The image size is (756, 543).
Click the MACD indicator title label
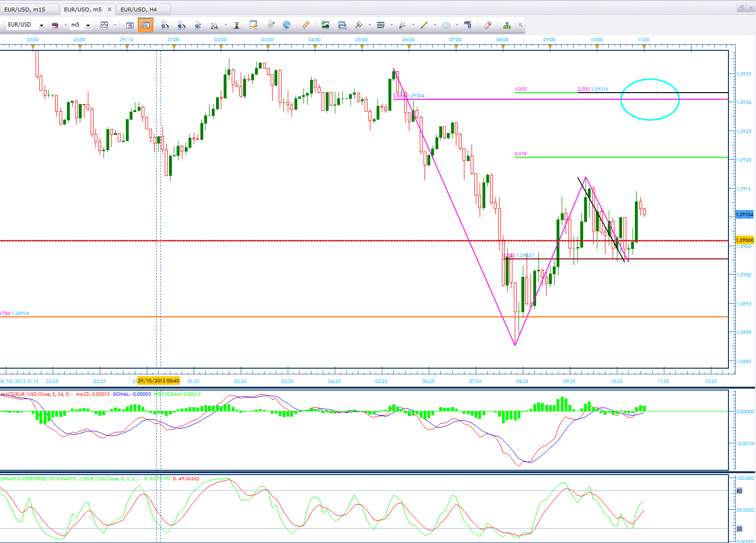(36, 394)
